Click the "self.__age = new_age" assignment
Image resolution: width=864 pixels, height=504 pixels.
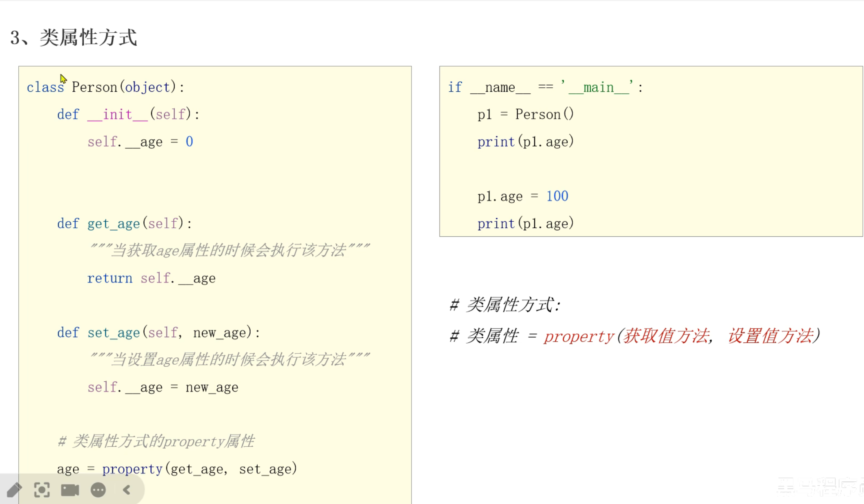tap(162, 387)
